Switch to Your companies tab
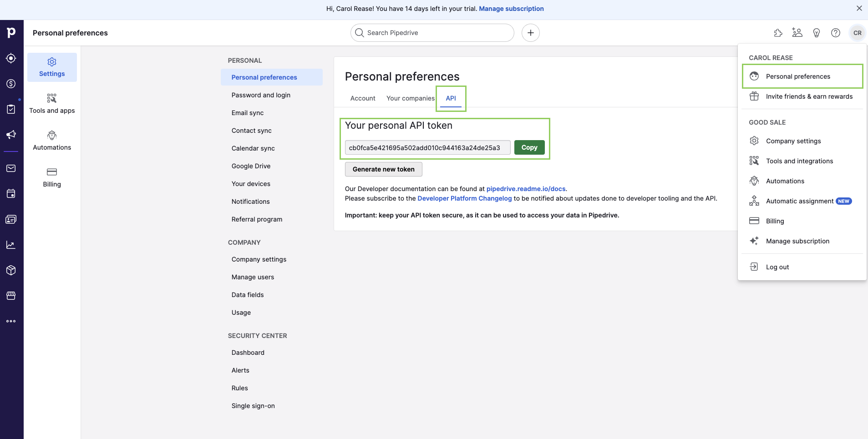The width and height of the screenshot is (868, 439). coord(410,98)
